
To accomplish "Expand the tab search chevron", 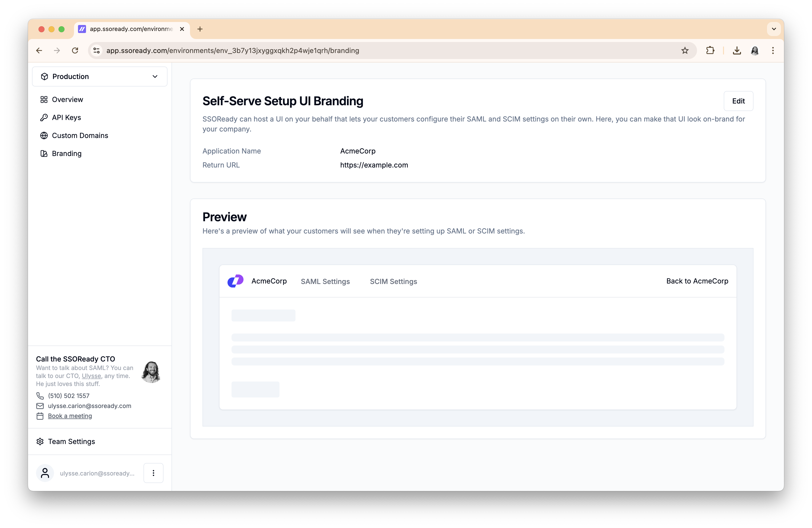I will (774, 29).
